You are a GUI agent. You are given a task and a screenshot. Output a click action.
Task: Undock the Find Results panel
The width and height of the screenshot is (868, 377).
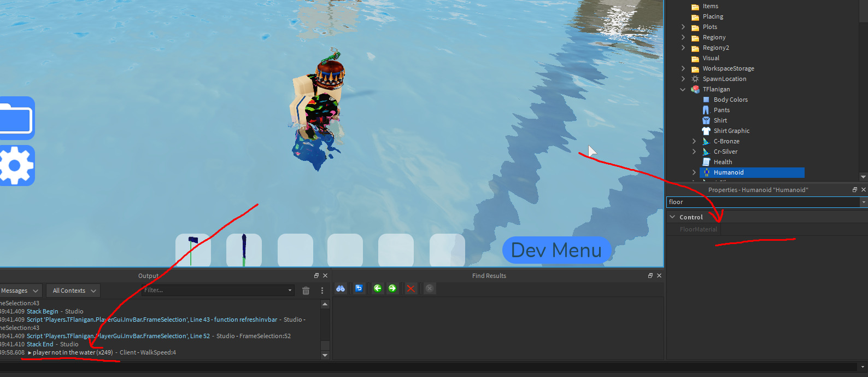[650, 276]
